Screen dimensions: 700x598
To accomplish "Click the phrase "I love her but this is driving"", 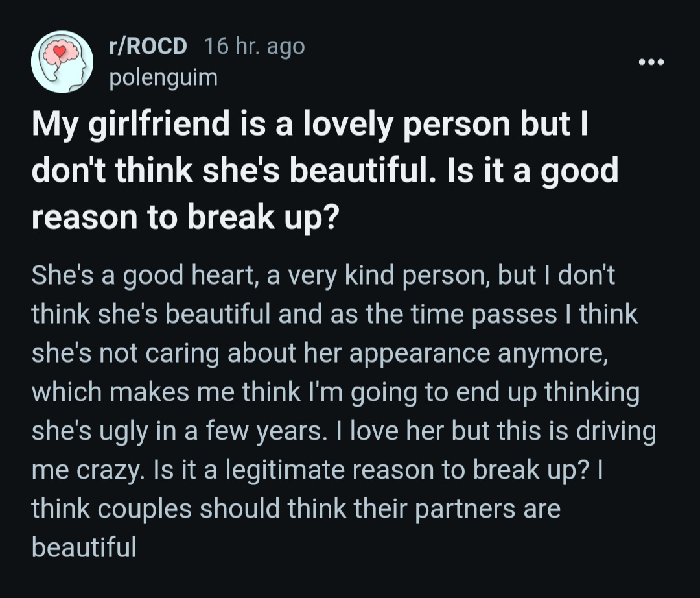I will [x=503, y=431].
